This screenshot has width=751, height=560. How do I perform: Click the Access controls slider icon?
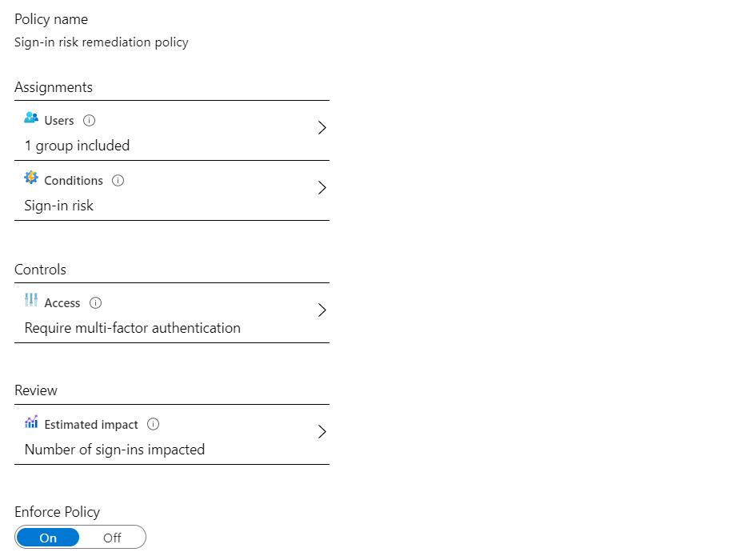(31, 301)
